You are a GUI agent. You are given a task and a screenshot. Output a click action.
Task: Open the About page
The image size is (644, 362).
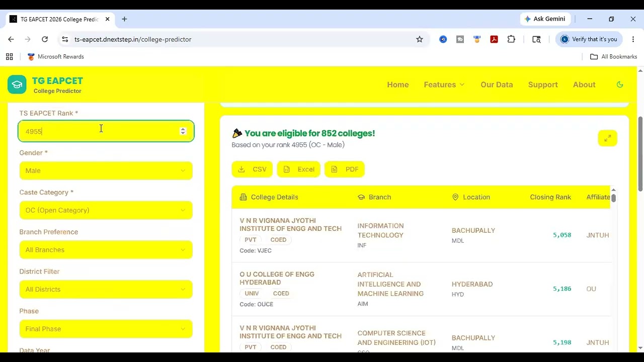point(584,84)
